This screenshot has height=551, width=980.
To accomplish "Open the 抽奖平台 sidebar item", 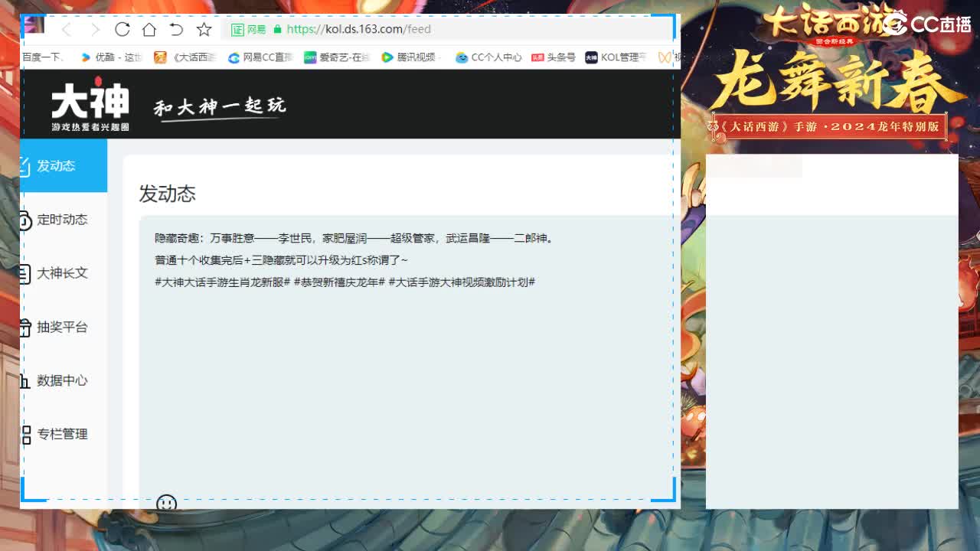I will (62, 327).
